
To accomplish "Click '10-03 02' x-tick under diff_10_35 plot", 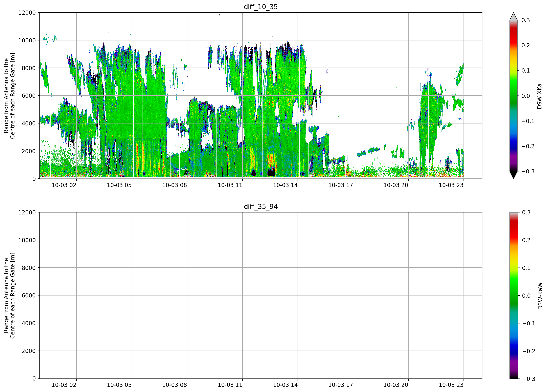I will coord(64,185).
